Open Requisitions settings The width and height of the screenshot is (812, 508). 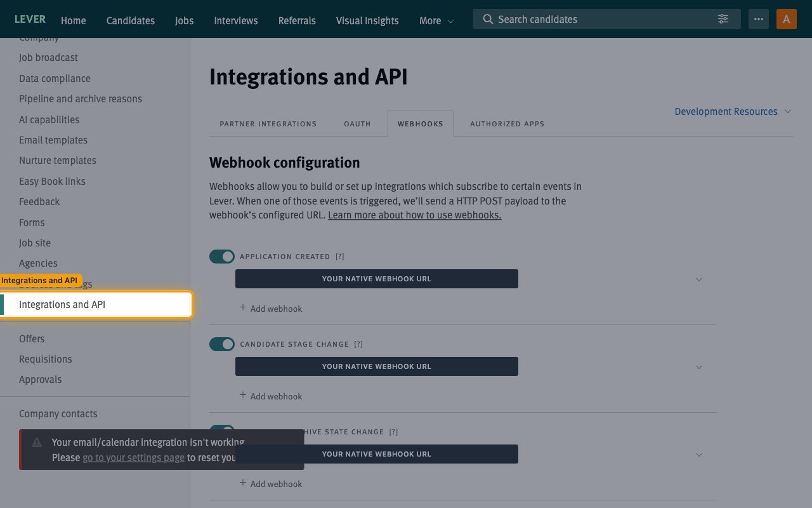(x=46, y=359)
